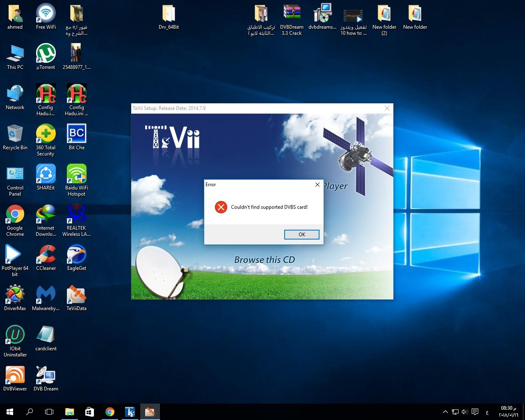Open taskbar Search

[30, 412]
